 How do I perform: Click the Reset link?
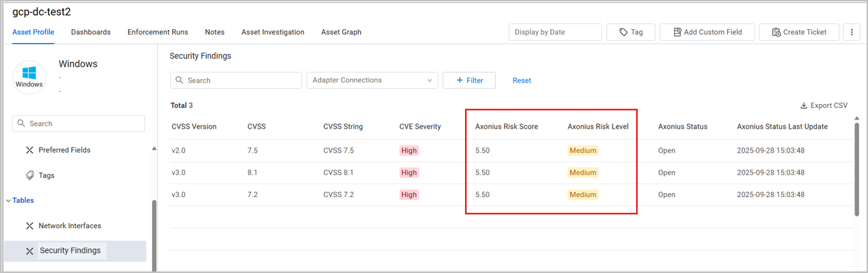[522, 81]
